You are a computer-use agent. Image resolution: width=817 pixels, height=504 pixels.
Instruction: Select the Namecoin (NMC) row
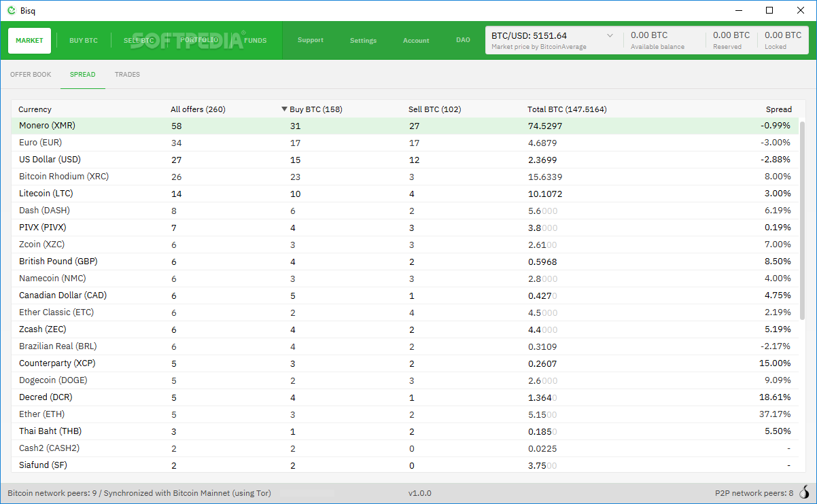[404, 278]
